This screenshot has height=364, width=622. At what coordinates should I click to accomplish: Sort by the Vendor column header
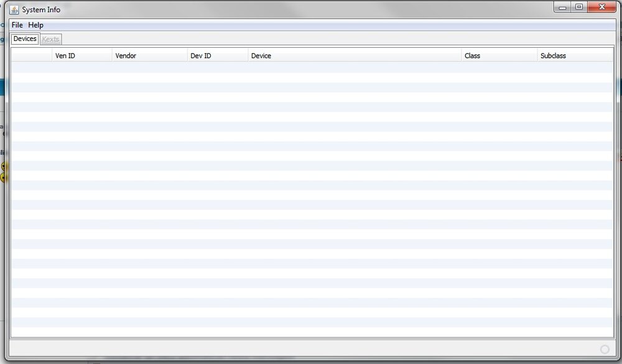[x=149, y=56]
